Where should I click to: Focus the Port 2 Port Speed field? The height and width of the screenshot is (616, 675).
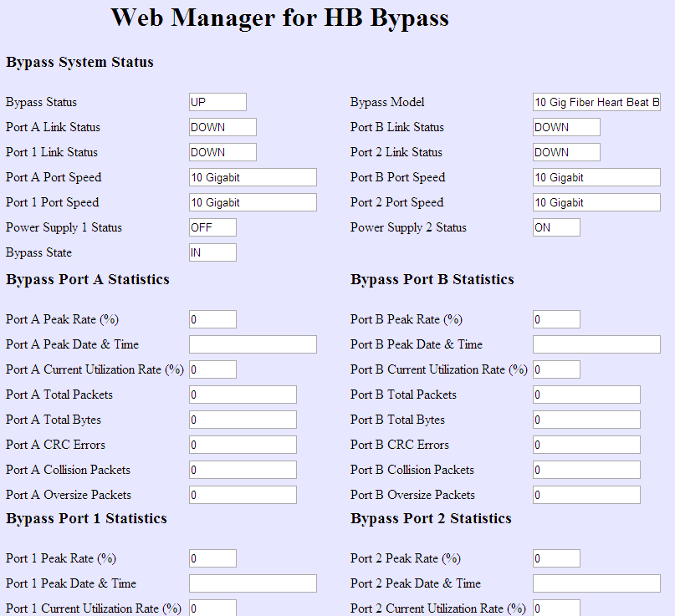(x=596, y=202)
